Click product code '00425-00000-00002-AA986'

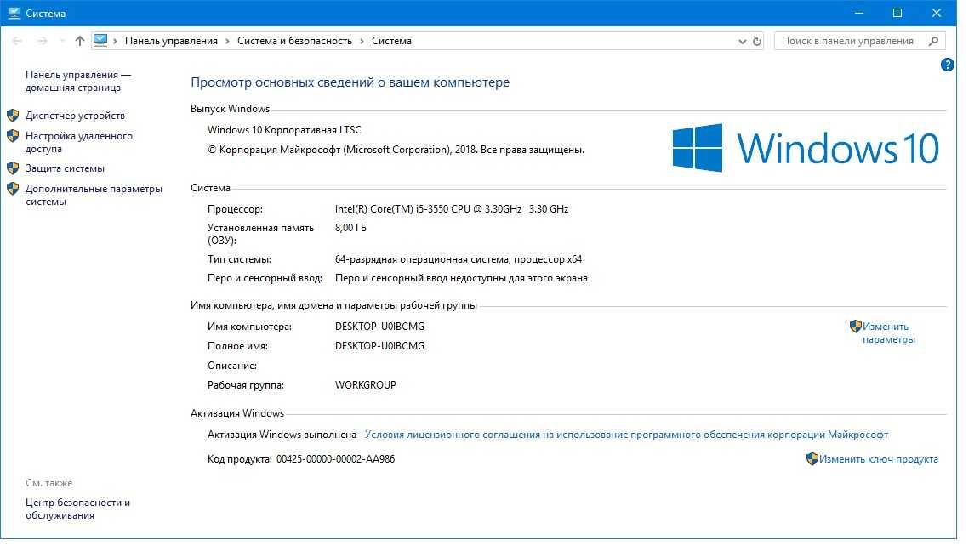(x=336, y=459)
